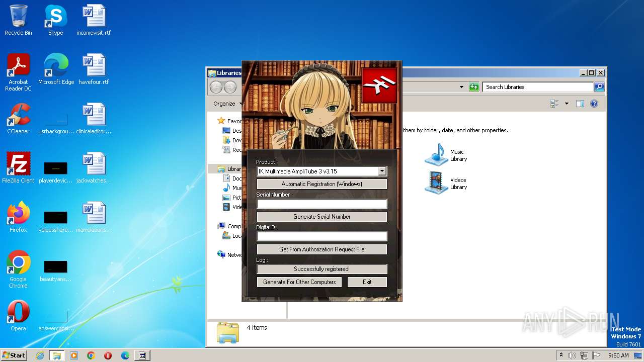Refresh the Libraries window address bar
This screenshot has width=644, height=362.
click(474, 87)
